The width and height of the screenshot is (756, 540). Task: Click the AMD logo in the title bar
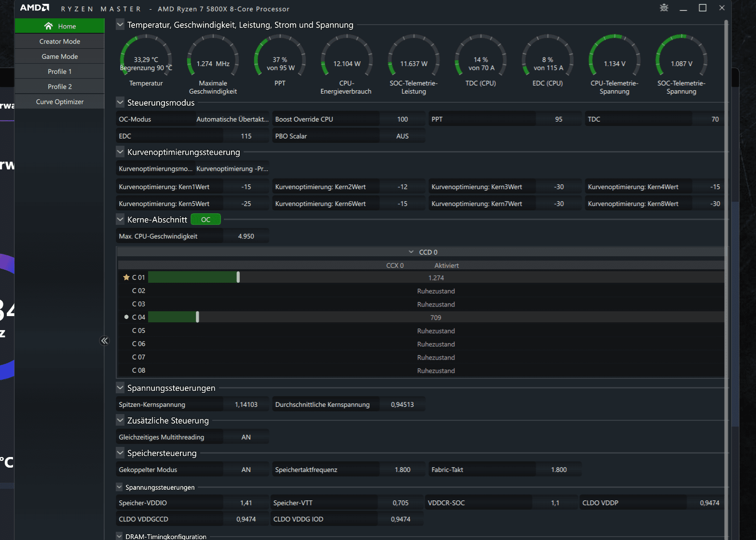(x=35, y=8)
